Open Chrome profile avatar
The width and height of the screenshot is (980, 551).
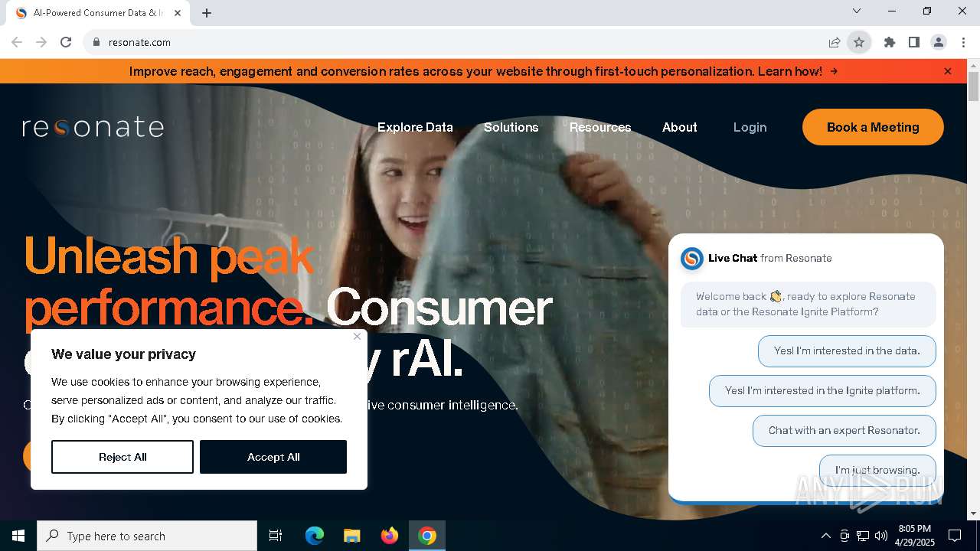[x=939, y=42]
